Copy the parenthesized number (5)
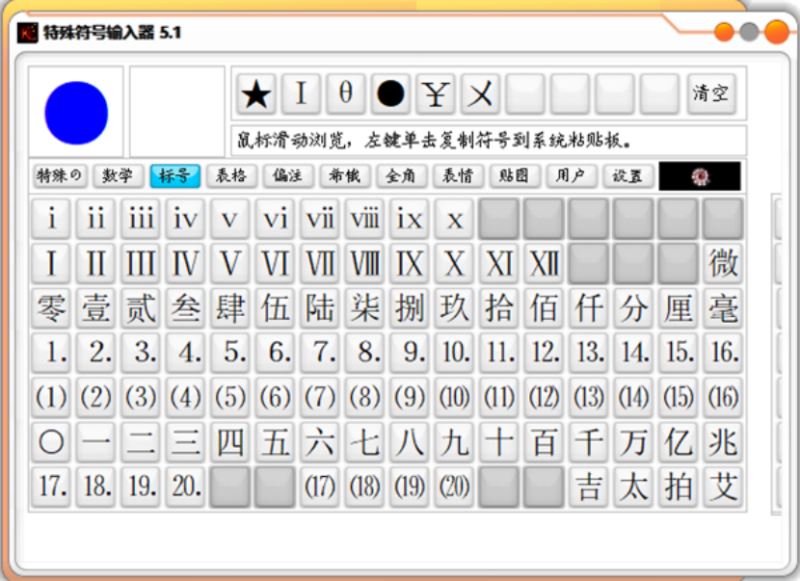Viewport: 800px width, 581px height. click(230, 397)
